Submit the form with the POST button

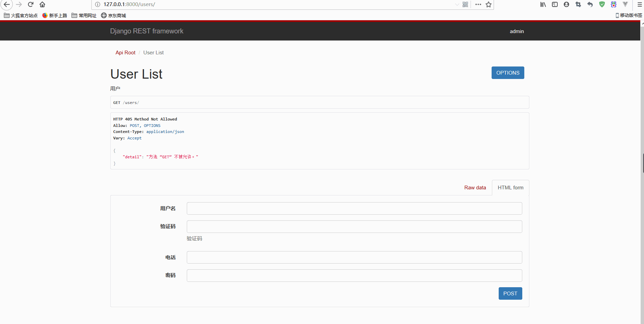tap(510, 293)
